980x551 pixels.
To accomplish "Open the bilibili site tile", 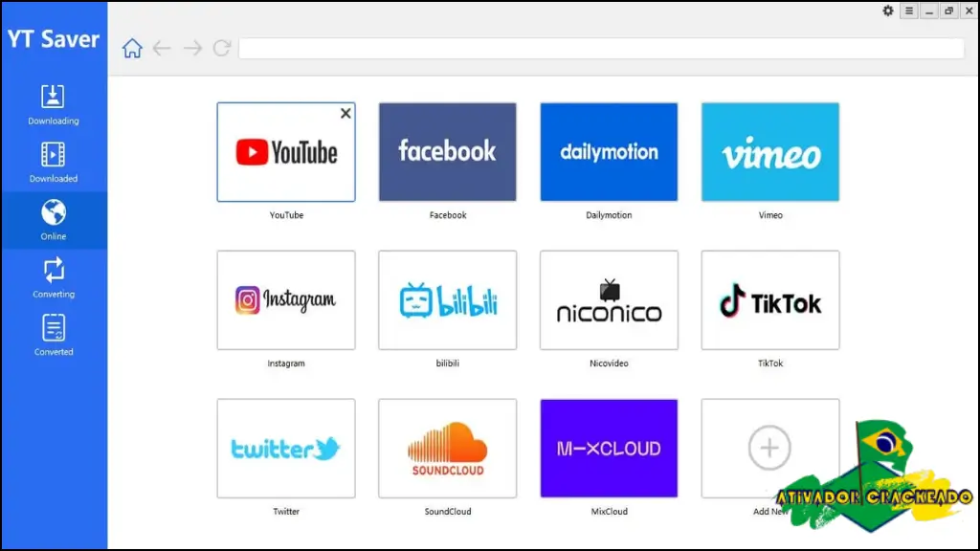I will [x=448, y=300].
